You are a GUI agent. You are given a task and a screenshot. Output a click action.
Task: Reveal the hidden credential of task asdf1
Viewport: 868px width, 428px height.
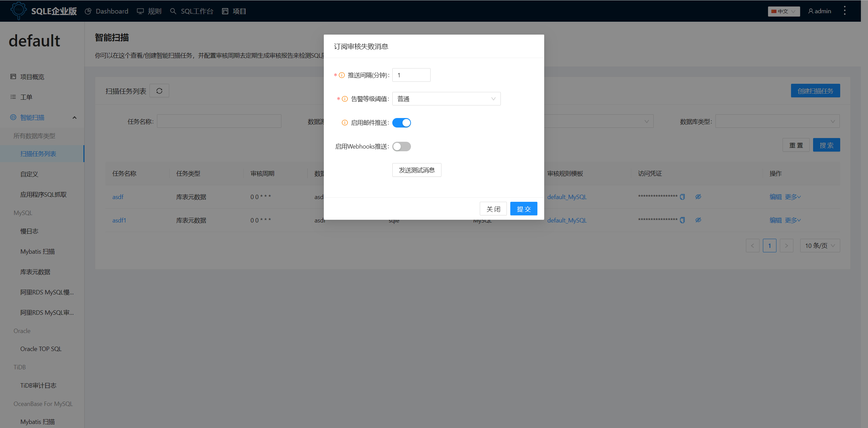(x=698, y=220)
